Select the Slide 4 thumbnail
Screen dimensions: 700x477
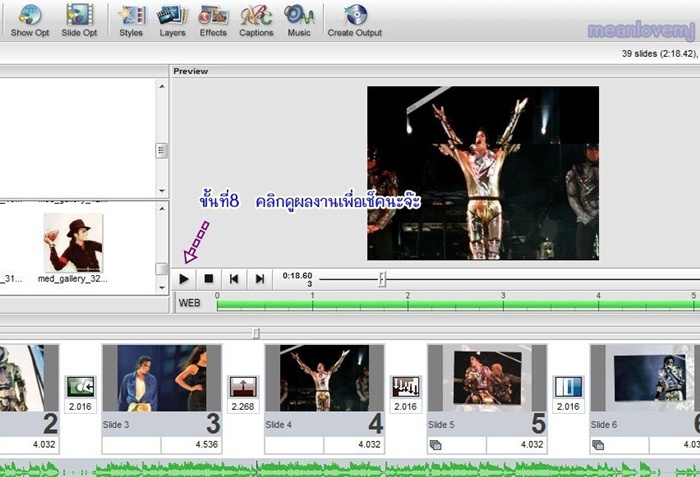[325, 378]
